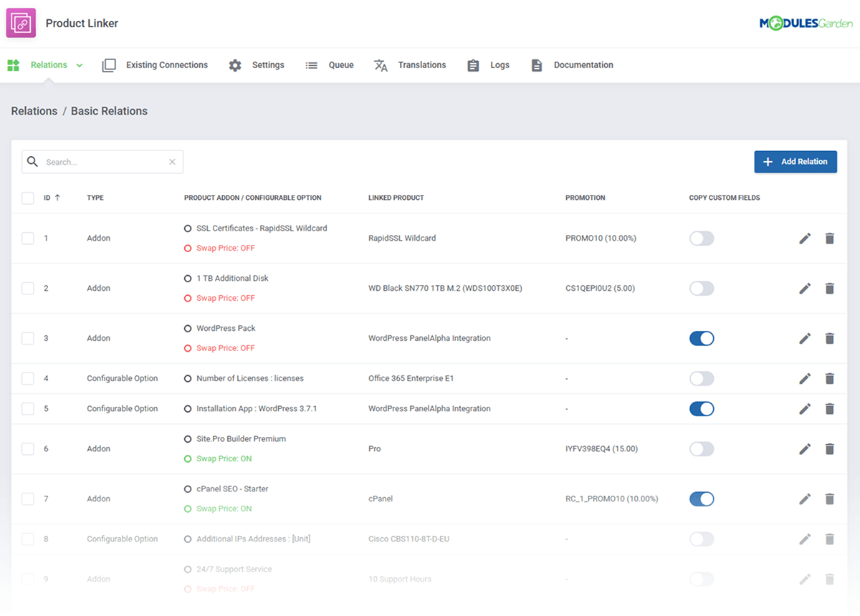Edit the Number of Licenses relation

coord(805,379)
